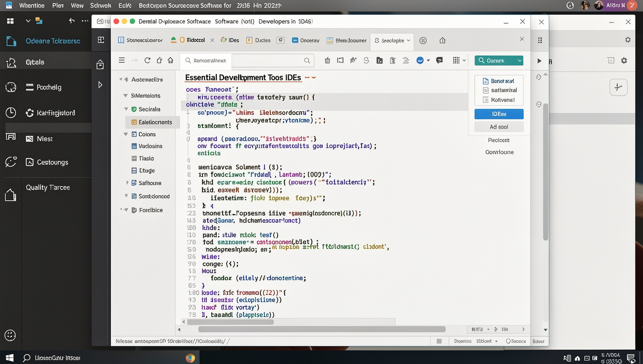Open the Sdlwek menu in the top bar
This screenshot has width=643, height=364.
pyautogui.click(x=100, y=6)
